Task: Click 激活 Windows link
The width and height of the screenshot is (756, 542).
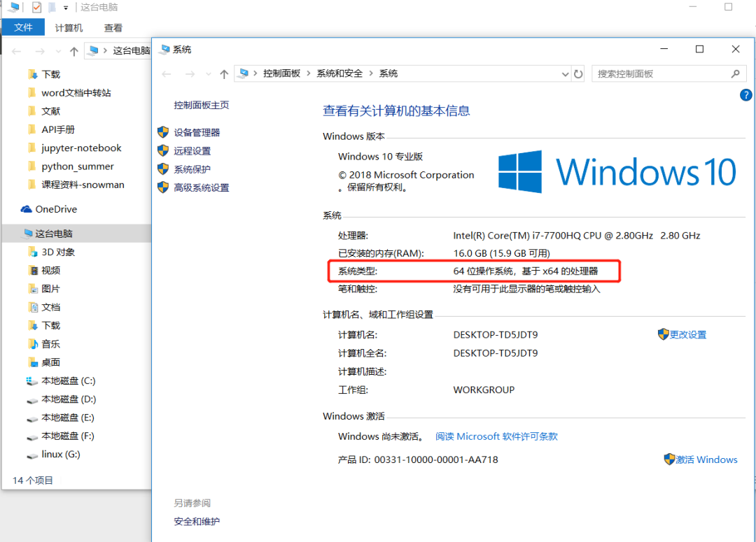Action: [706, 459]
